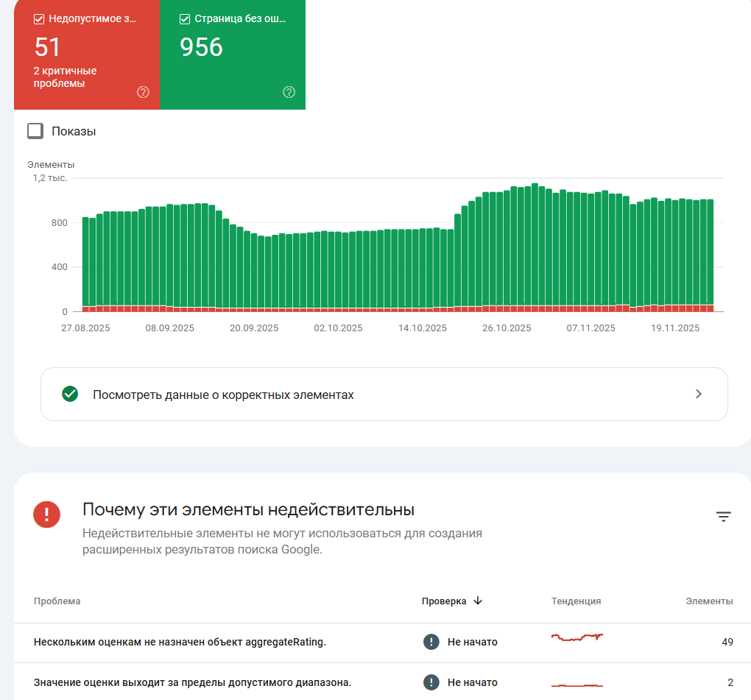Click the Проблема column header
The width and height of the screenshot is (751, 700).
tap(57, 601)
